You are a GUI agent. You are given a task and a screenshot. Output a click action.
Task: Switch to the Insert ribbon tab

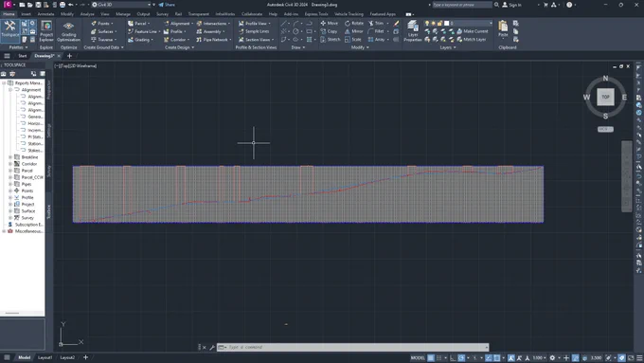(26, 14)
